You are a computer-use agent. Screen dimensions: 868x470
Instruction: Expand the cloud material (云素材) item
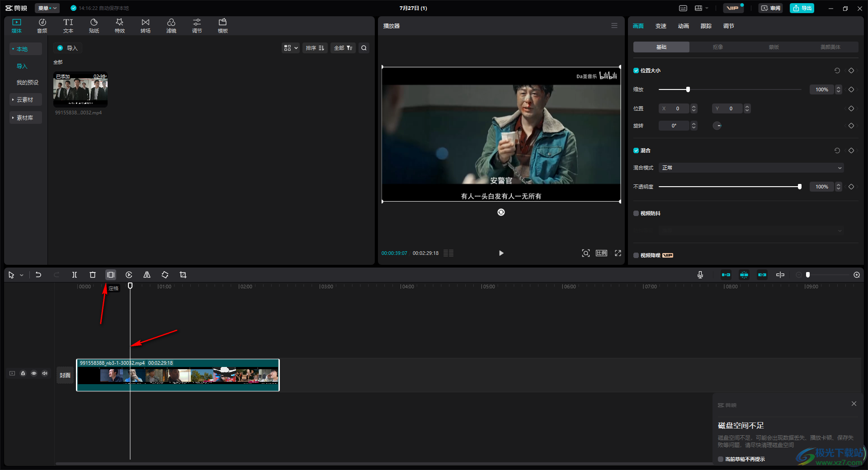pos(26,99)
